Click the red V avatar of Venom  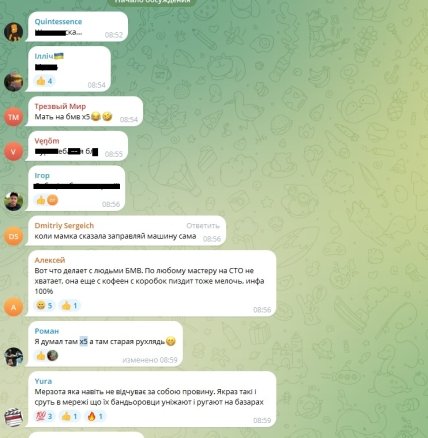click(13, 151)
